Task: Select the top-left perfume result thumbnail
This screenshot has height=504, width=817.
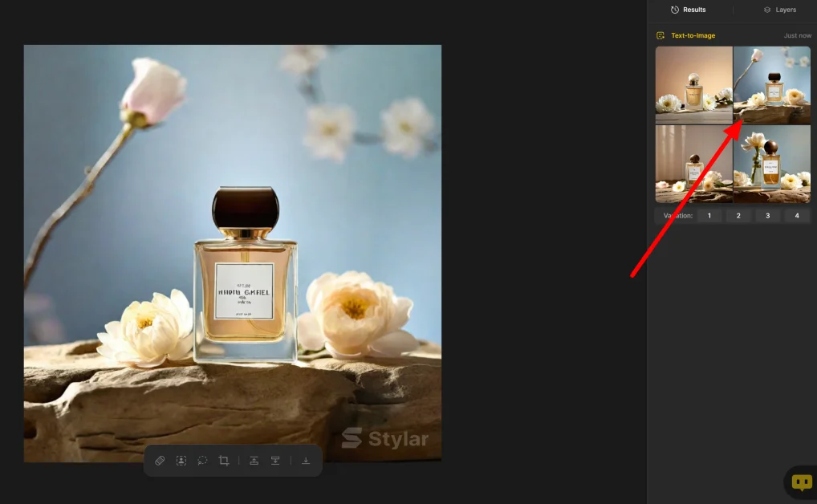Action: pyautogui.click(x=693, y=84)
